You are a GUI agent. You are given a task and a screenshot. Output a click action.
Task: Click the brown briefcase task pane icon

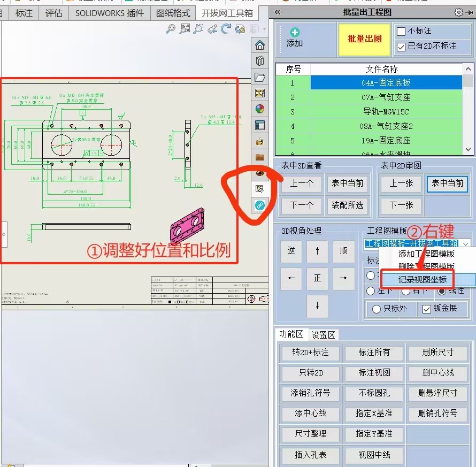point(260,157)
